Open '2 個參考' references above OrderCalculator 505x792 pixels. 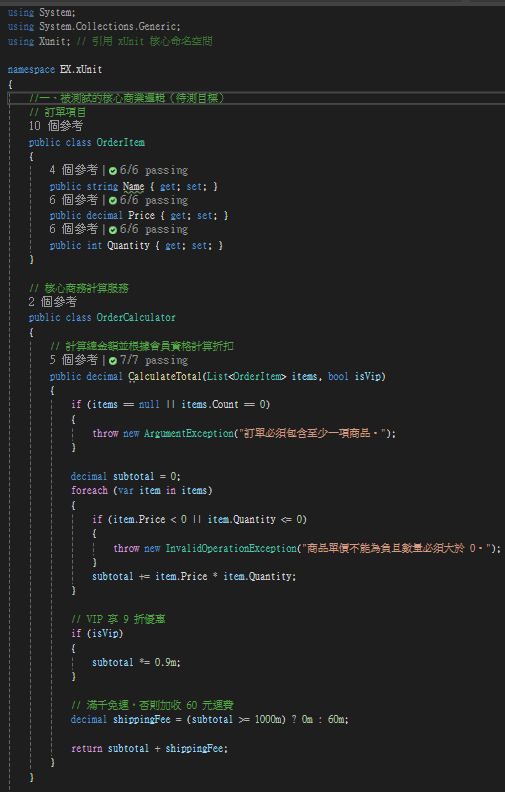(53, 302)
